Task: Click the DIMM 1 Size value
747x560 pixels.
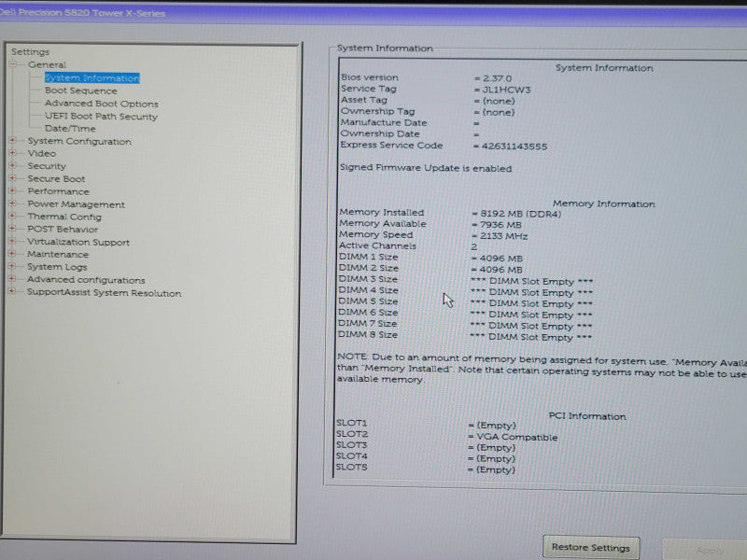Action: pyautogui.click(x=500, y=259)
